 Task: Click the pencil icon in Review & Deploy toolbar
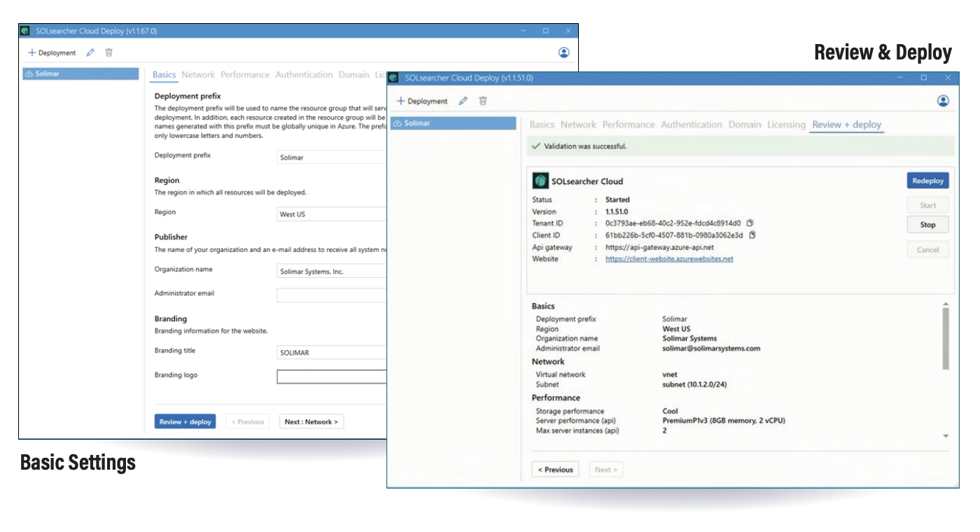tap(463, 101)
